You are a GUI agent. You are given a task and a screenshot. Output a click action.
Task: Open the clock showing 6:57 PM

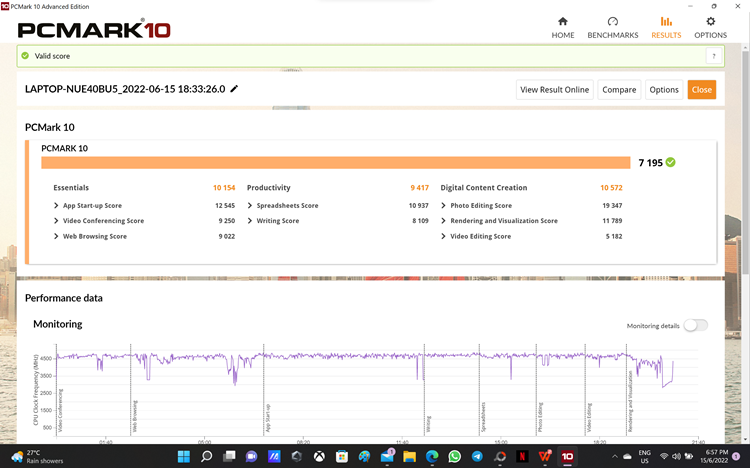point(714,457)
